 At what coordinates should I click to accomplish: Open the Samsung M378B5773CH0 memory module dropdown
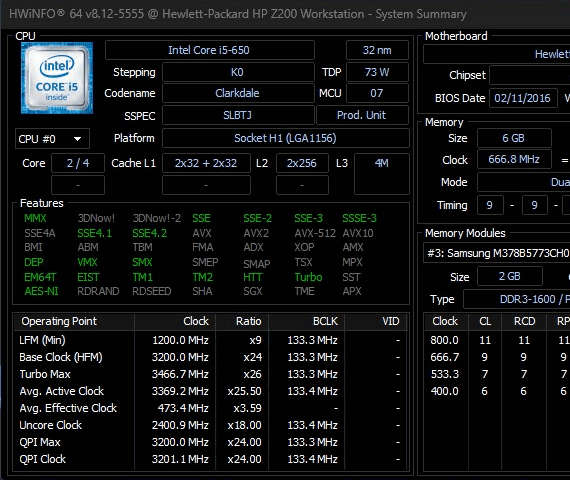click(x=497, y=253)
